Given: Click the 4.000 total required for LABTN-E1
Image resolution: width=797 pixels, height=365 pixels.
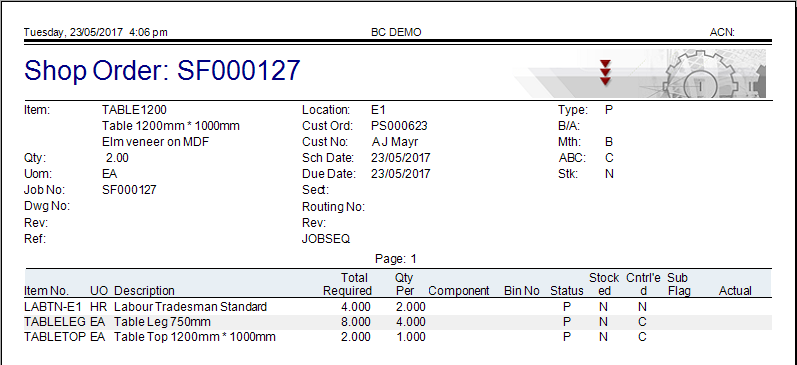Looking at the screenshot, I should (356, 307).
